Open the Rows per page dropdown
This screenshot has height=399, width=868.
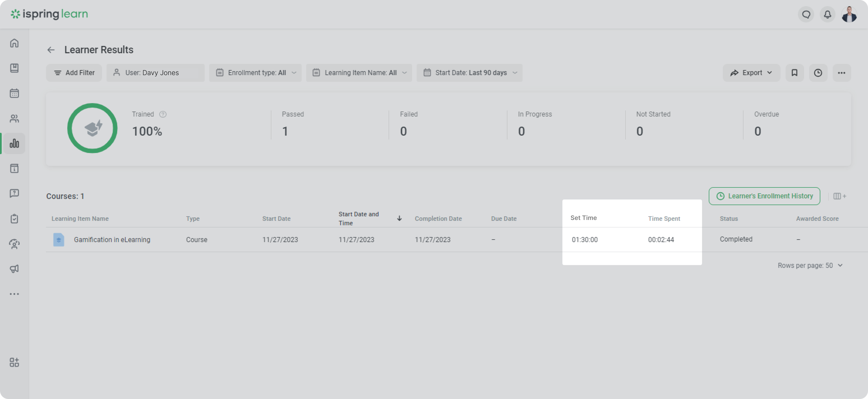pos(810,266)
